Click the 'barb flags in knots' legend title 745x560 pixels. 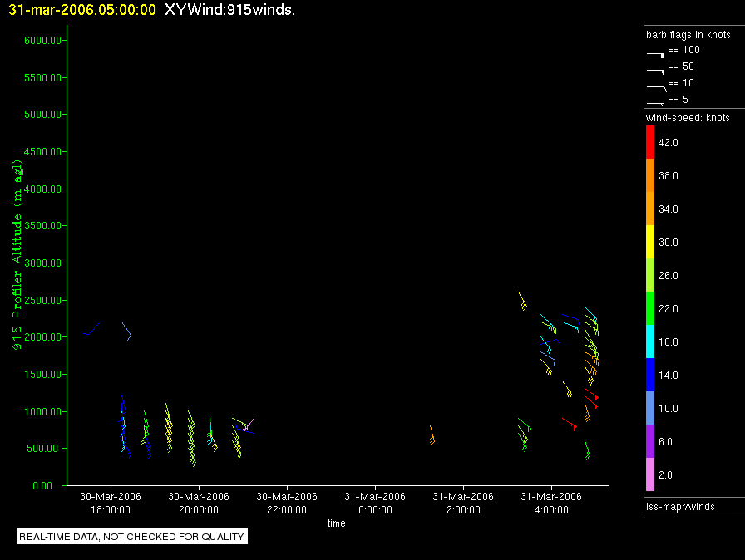click(x=688, y=35)
